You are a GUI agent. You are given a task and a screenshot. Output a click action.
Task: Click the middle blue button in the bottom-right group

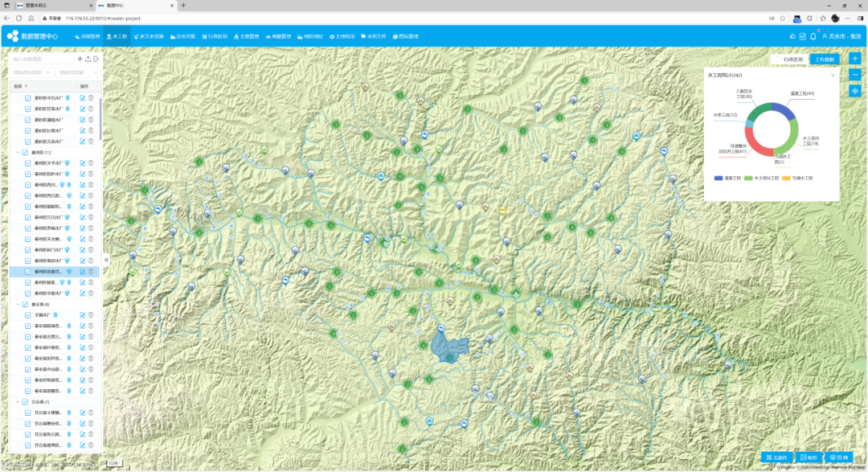[809, 458]
